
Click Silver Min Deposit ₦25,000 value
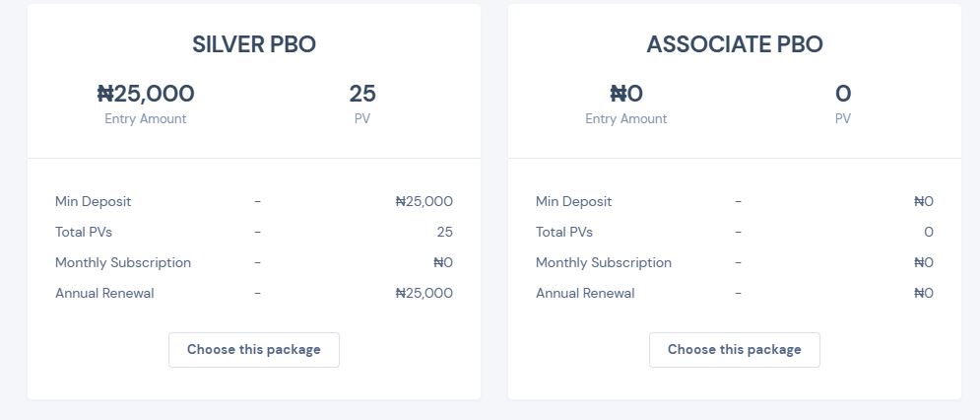point(425,201)
